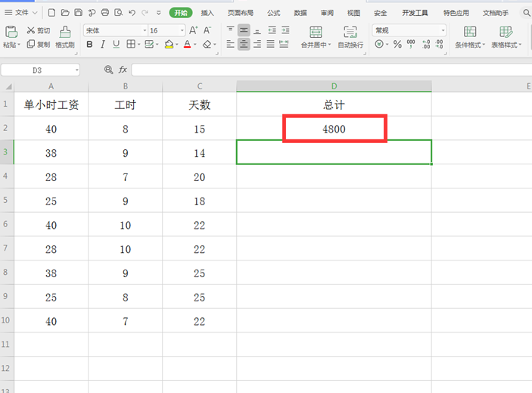Increase the font size with the A+ icon

pyautogui.click(x=194, y=30)
